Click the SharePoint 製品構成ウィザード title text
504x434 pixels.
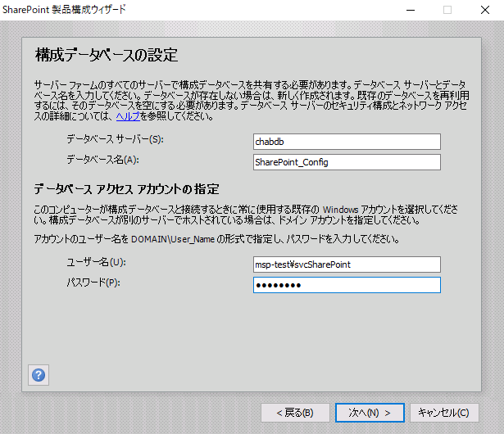pos(64,10)
